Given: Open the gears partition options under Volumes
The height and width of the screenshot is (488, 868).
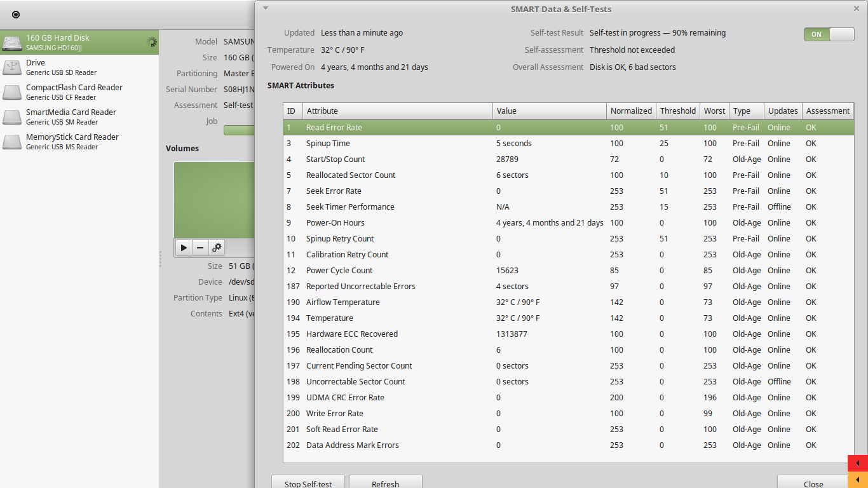Looking at the screenshot, I should pyautogui.click(x=217, y=247).
